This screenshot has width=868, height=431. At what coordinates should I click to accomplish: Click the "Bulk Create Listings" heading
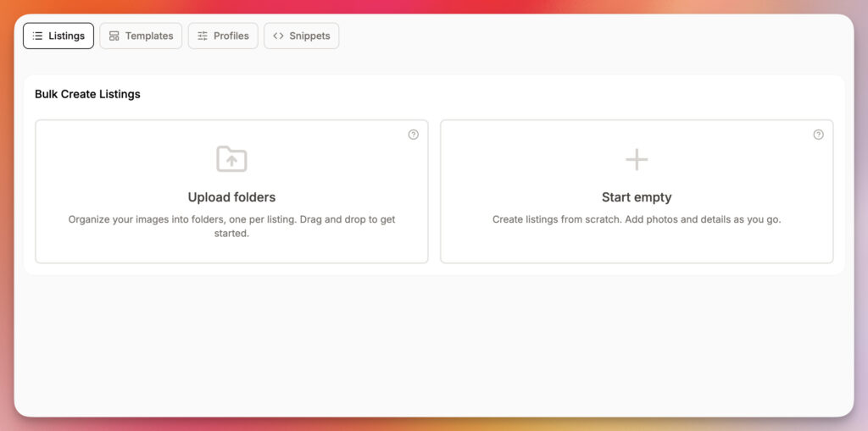pos(87,94)
